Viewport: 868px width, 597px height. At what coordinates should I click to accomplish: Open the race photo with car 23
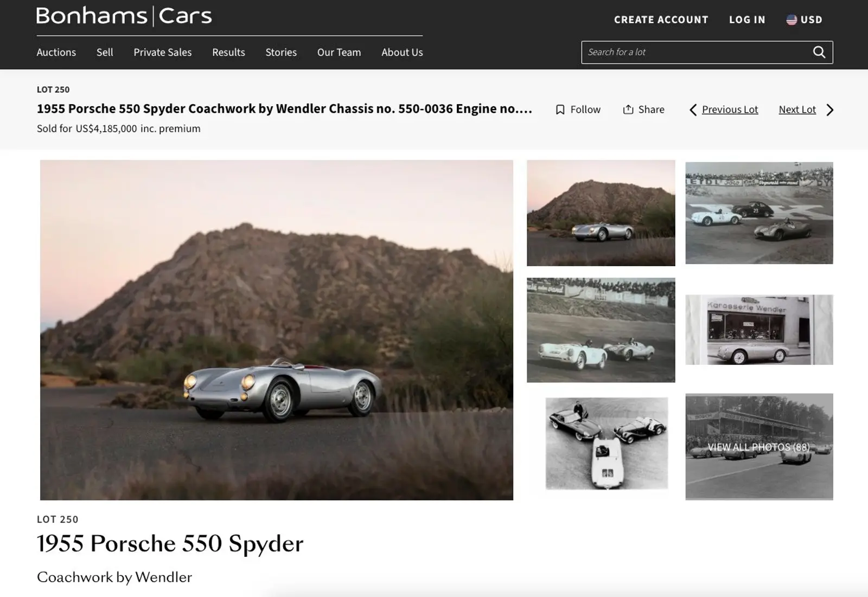tap(759, 213)
